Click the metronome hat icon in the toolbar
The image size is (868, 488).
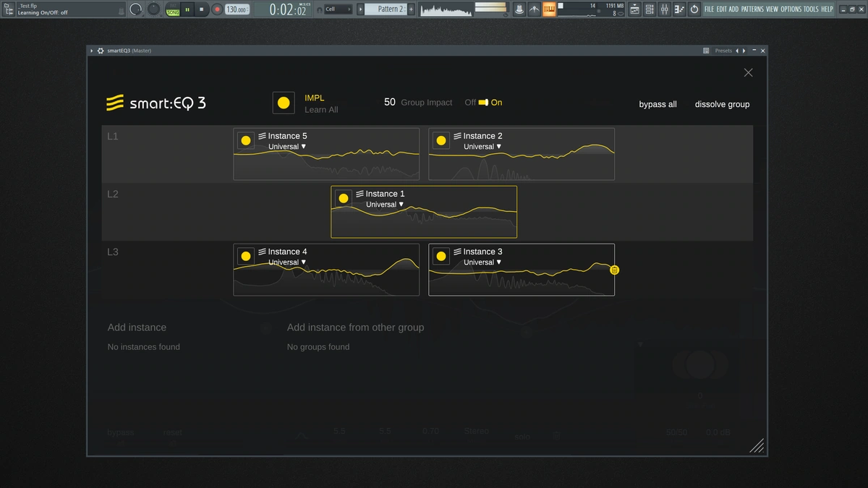pyautogui.click(x=519, y=9)
